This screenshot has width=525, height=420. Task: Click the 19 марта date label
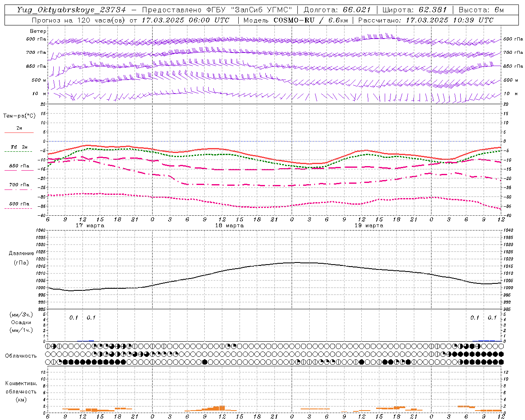pos(369,226)
